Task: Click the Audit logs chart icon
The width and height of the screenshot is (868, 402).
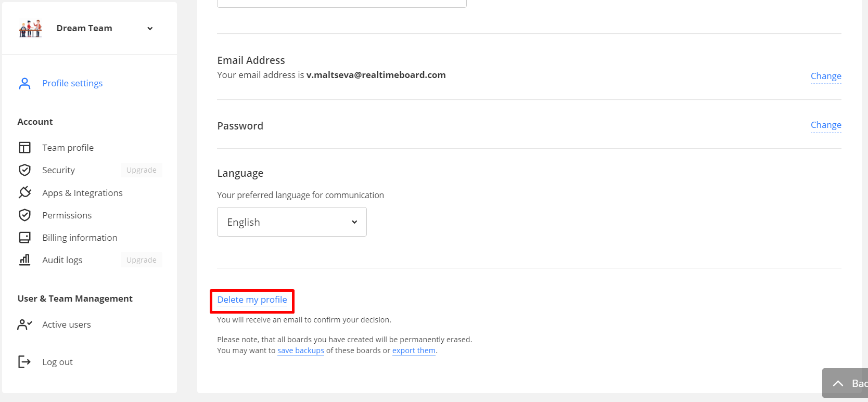Action: 24,260
